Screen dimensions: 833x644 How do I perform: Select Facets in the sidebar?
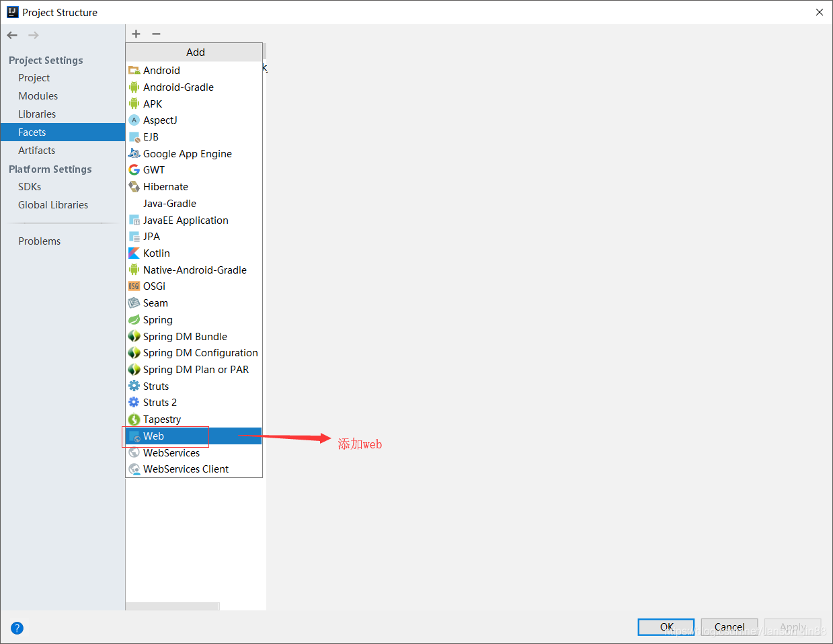click(63, 132)
